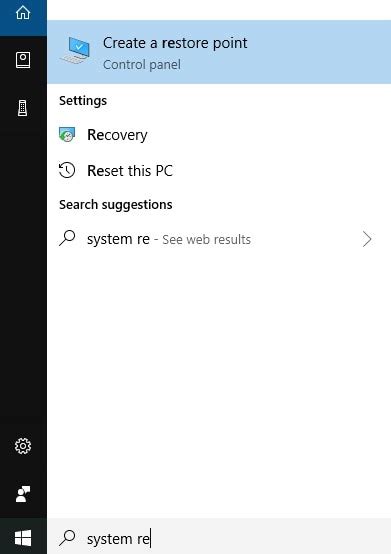Open the Feedback person icon in the sidebar
The image size is (391, 554).
coord(23,494)
